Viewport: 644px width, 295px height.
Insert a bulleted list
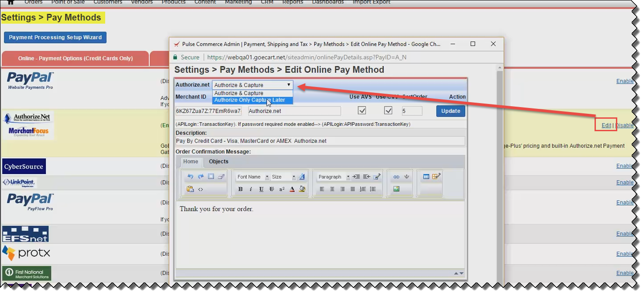coord(373,189)
